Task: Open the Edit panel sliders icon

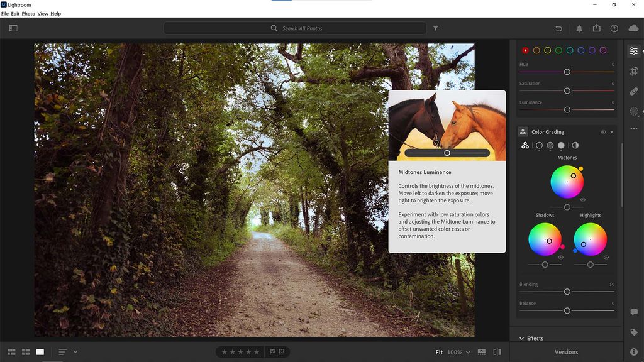Action: click(634, 50)
